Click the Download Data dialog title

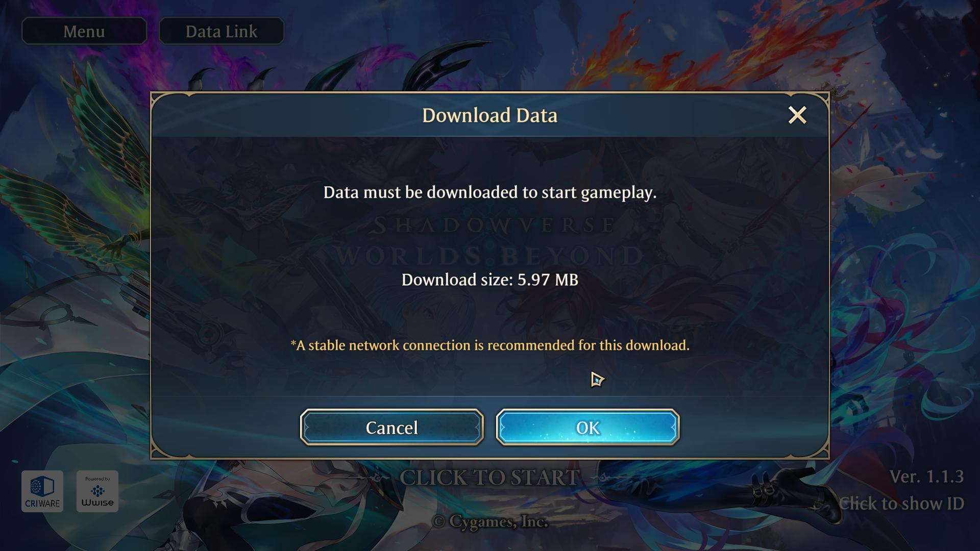click(489, 115)
